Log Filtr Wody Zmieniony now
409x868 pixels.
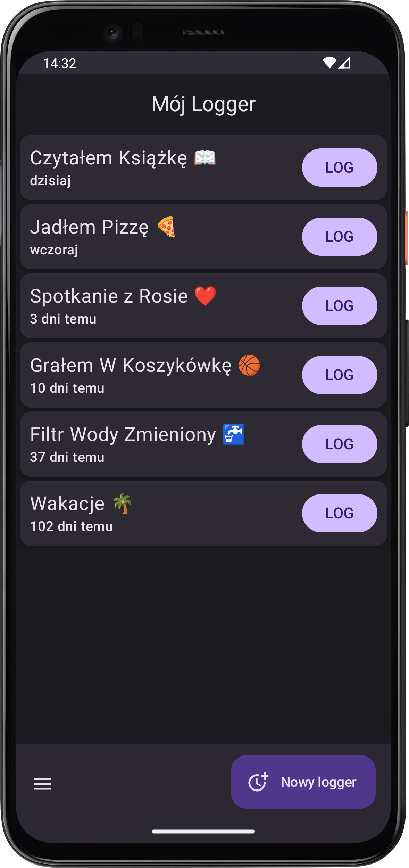(340, 444)
